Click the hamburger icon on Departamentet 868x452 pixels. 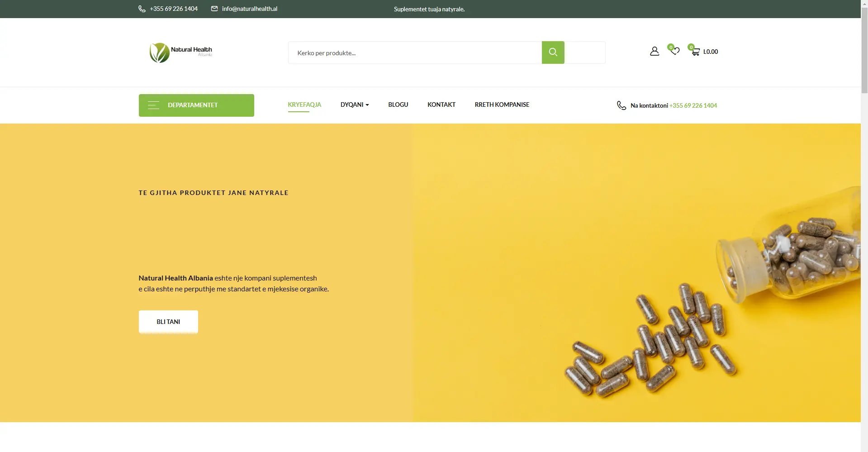pos(153,105)
